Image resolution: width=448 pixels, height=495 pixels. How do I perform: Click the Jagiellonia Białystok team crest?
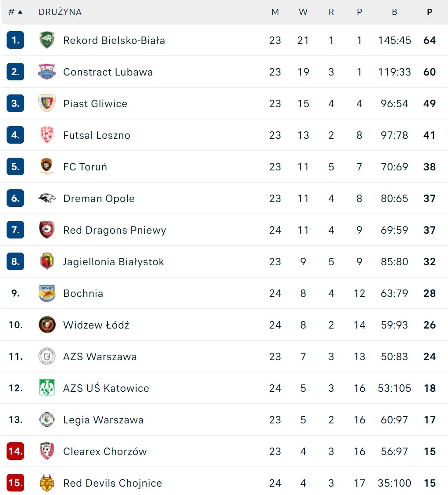click(x=47, y=262)
